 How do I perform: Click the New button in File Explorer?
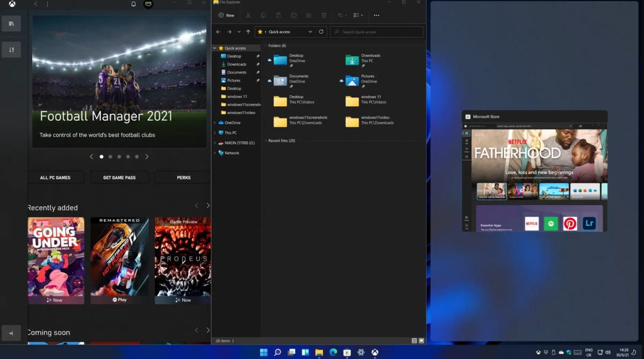click(226, 16)
